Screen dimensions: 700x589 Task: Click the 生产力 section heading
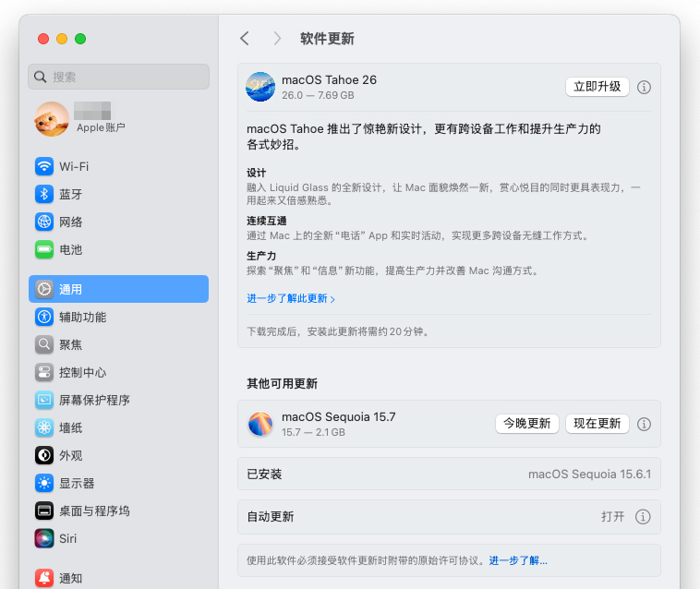pyautogui.click(x=261, y=256)
